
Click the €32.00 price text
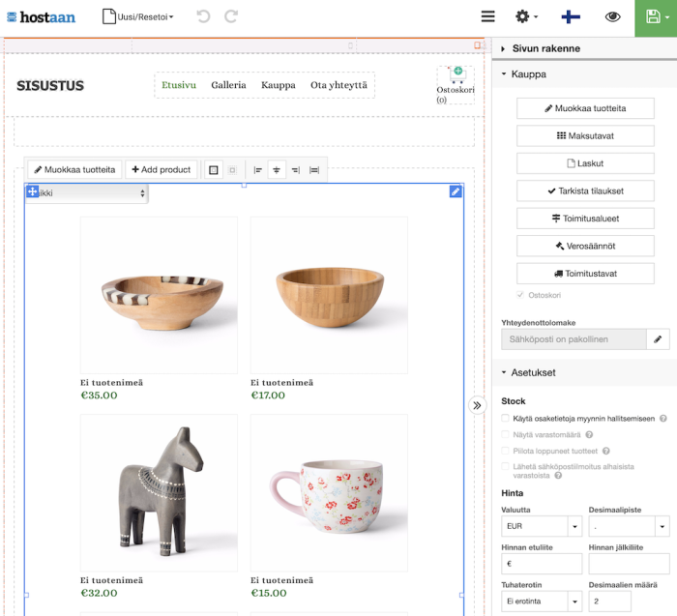pyautogui.click(x=99, y=593)
